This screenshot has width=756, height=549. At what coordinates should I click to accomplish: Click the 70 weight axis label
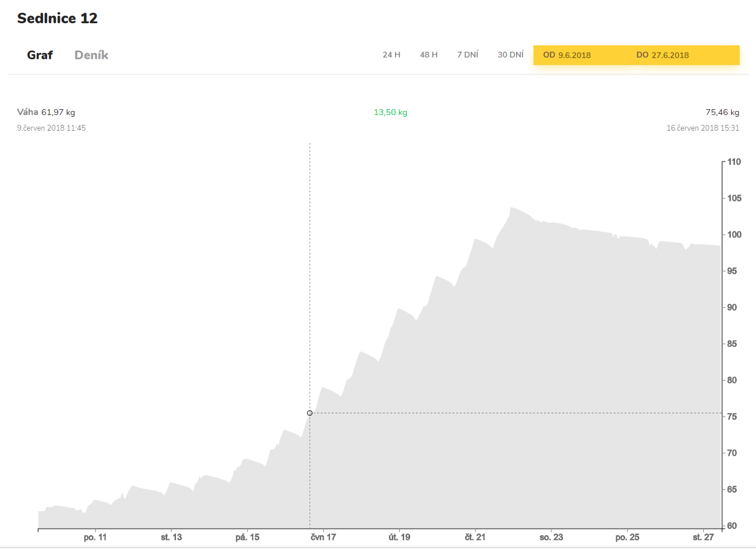(732, 453)
